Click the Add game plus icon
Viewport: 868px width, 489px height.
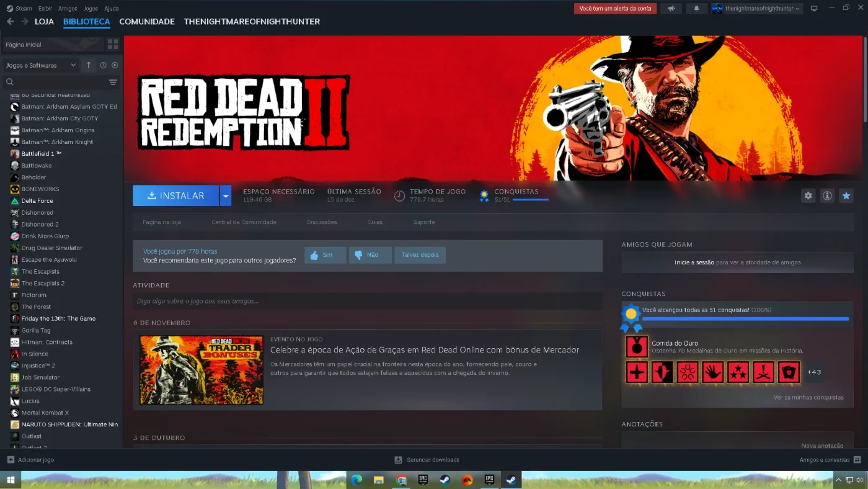point(11,460)
